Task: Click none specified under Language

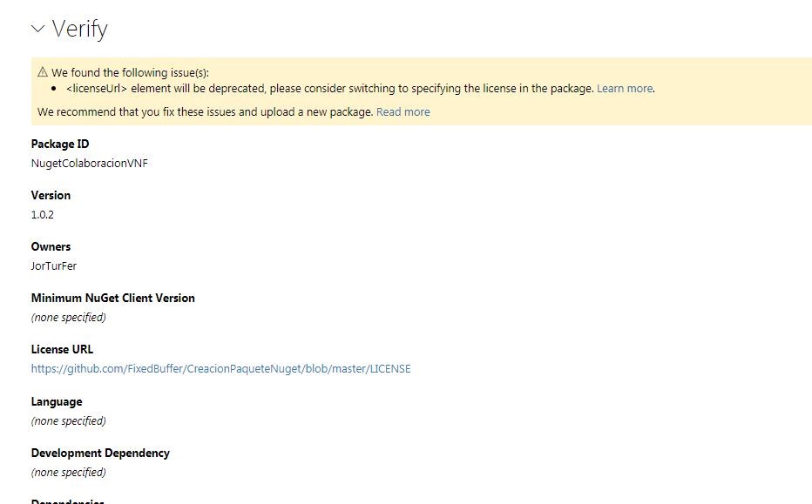Action: point(68,420)
